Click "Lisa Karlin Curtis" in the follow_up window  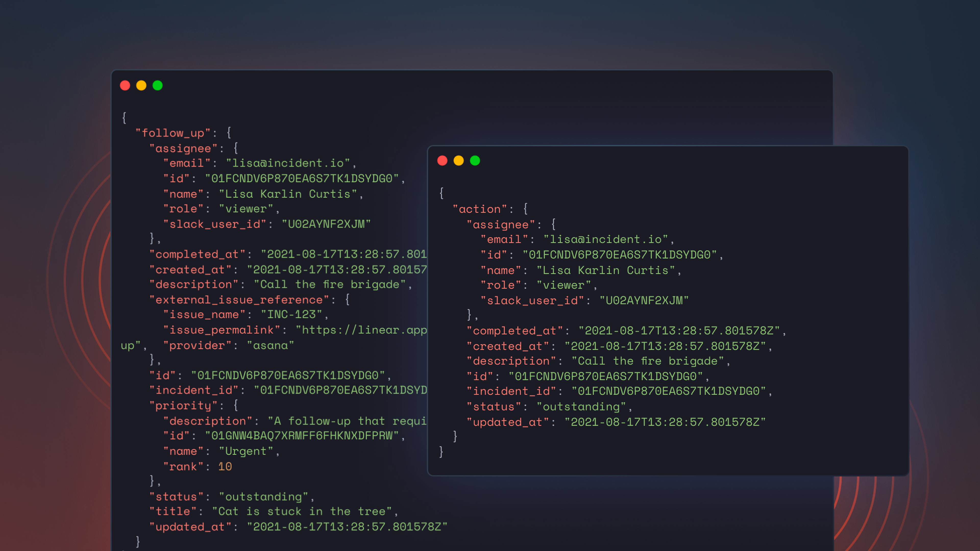[x=288, y=194]
